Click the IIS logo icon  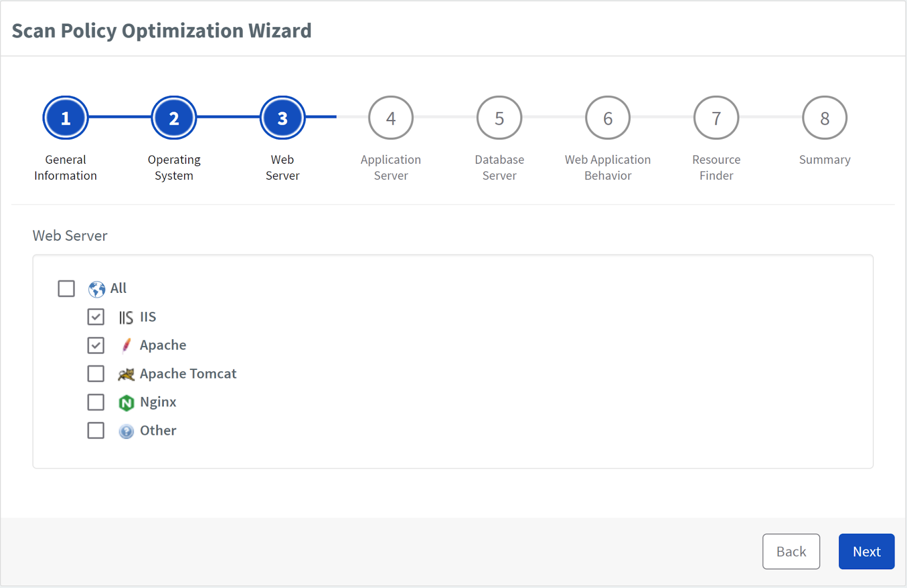pyautogui.click(x=126, y=317)
